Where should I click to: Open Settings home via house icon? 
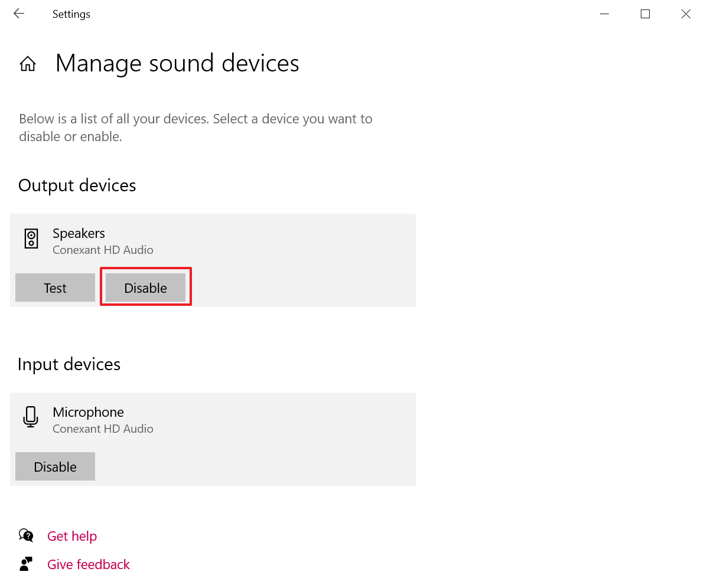tap(28, 64)
